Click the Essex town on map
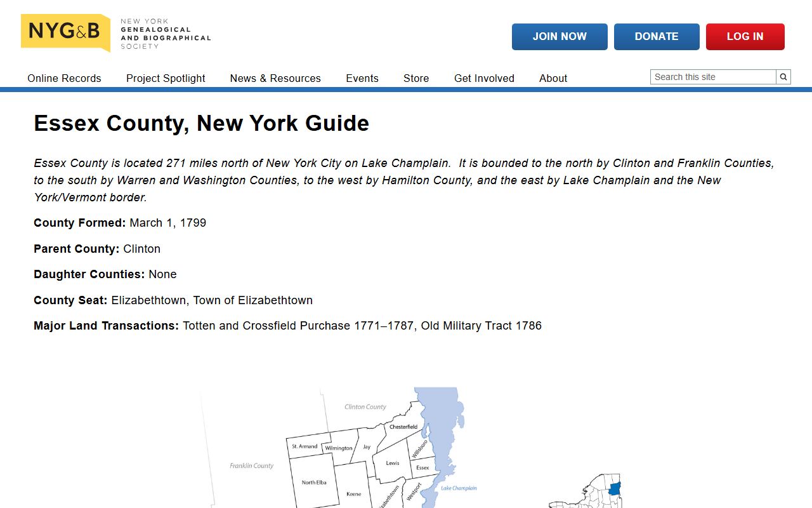Screen dimensions: 812x508 (422, 468)
